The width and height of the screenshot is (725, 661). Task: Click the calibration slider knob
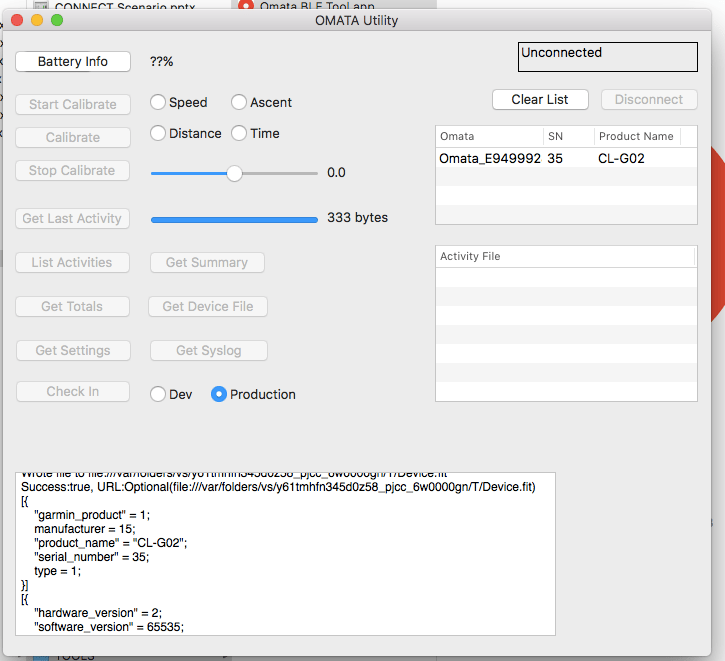click(234, 173)
